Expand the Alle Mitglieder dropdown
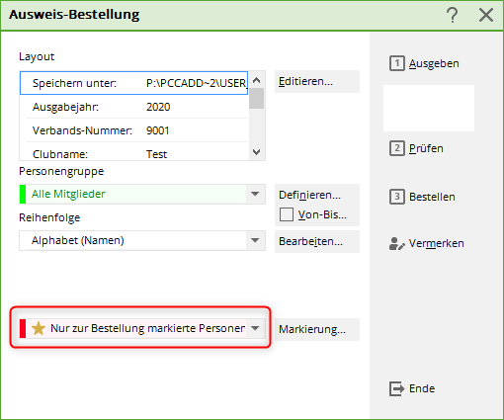The height and width of the screenshot is (420, 504). pos(255,194)
